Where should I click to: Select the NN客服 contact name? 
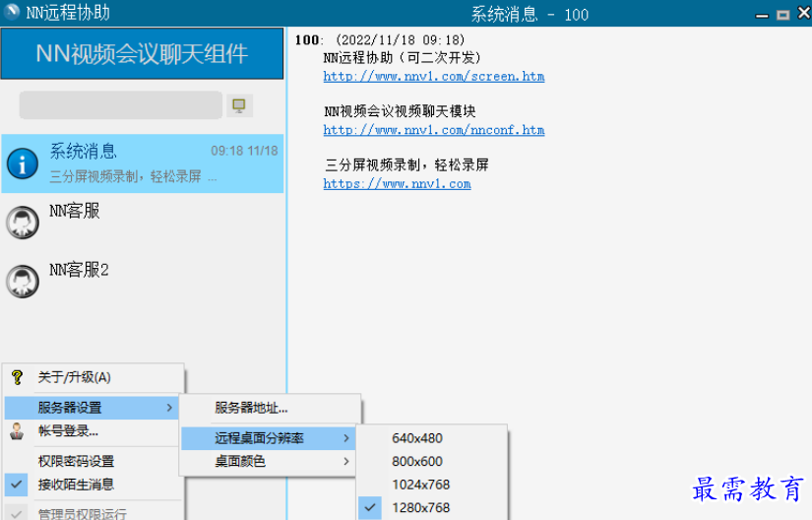(x=75, y=211)
